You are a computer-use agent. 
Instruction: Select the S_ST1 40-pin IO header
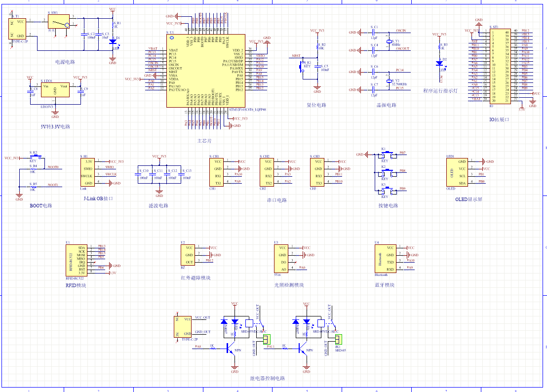tap(500, 66)
